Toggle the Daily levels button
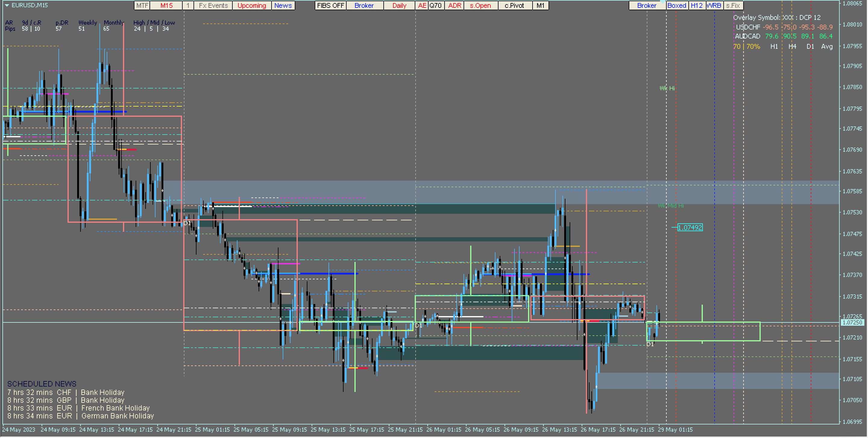This screenshot has height=438, width=868. (399, 5)
